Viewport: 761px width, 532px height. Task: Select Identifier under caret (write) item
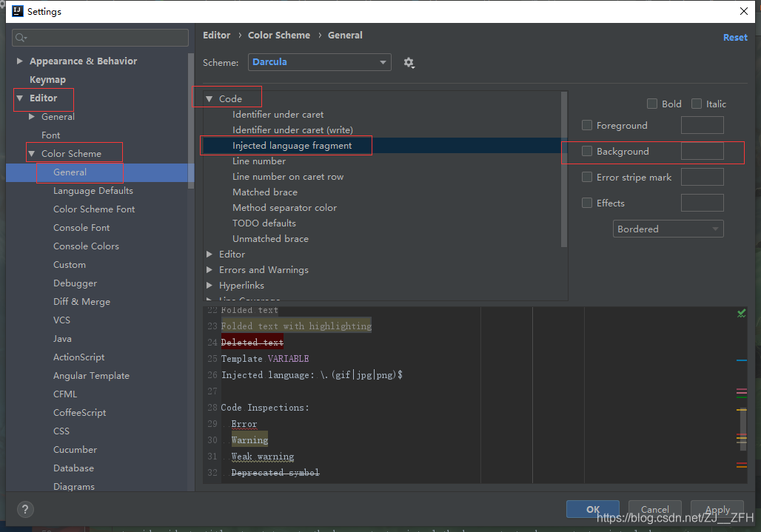point(292,130)
